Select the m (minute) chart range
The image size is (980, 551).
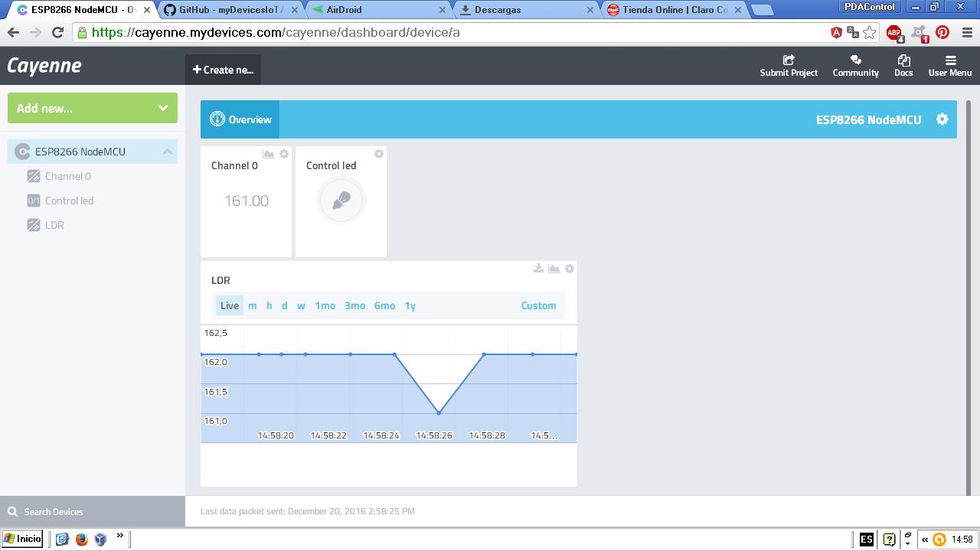(x=253, y=305)
